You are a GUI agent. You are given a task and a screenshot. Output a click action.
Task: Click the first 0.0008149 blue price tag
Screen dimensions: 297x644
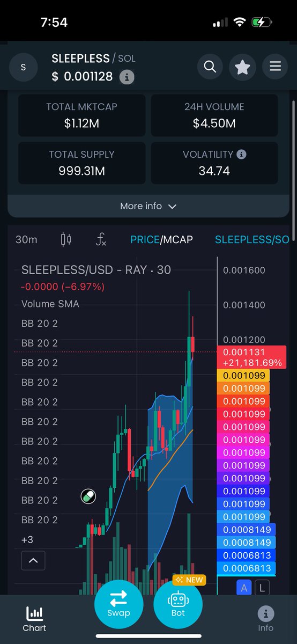(x=247, y=530)
